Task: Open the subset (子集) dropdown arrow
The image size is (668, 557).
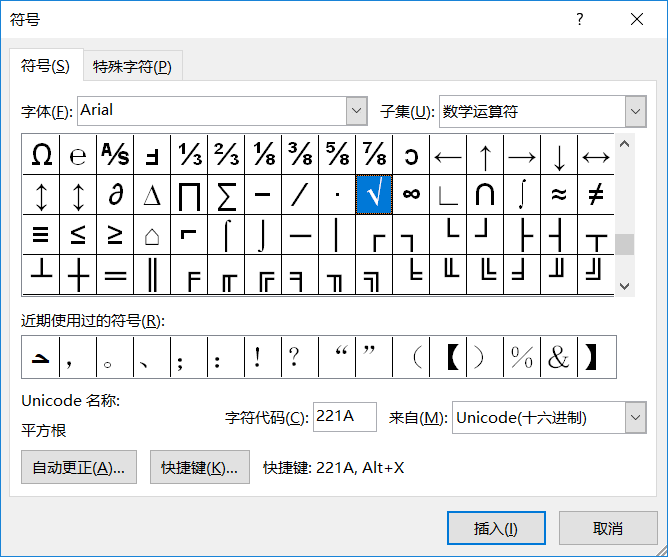Action: tap(636, 111)
